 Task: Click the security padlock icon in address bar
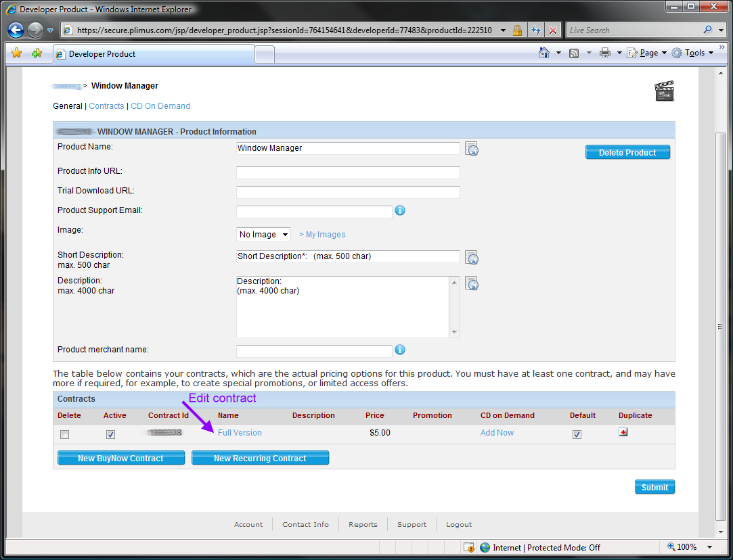coord(517,30)
